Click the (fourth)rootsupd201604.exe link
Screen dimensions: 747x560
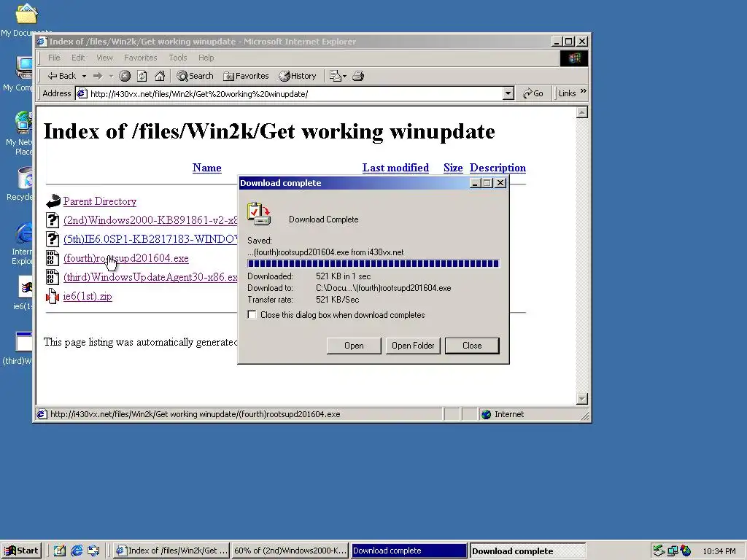pos(125,258)
